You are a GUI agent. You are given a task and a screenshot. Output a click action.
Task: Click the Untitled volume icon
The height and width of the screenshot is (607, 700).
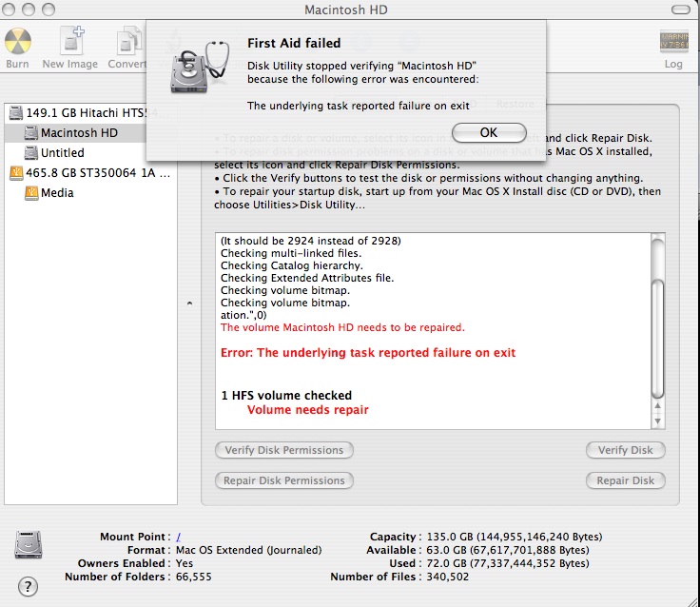point(30,153)
